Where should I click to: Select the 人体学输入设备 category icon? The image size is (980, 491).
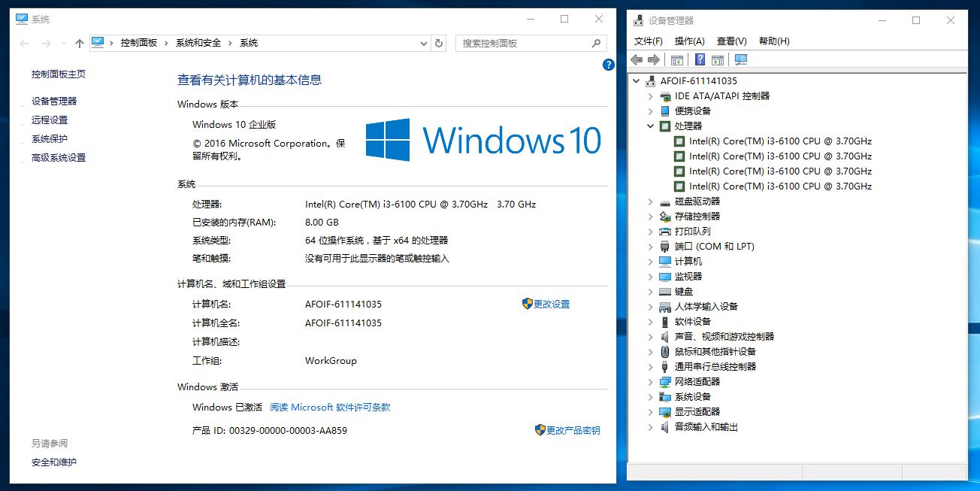(665, 306)
